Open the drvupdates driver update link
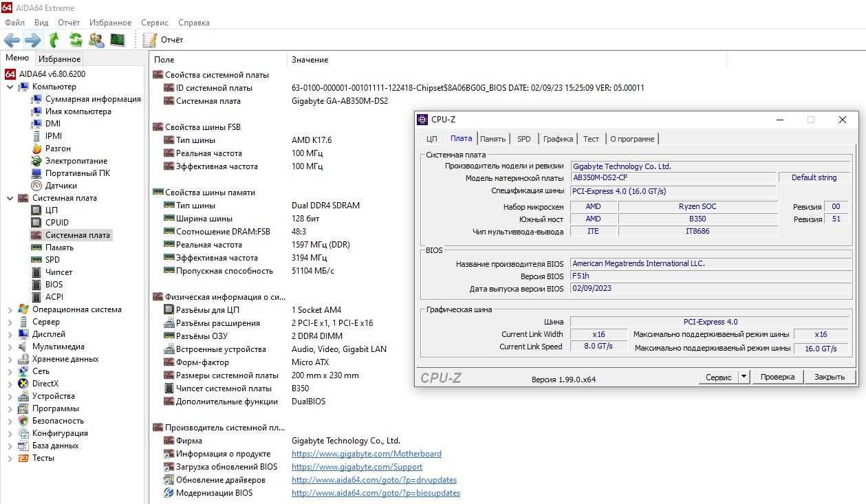 pos(374,480)
